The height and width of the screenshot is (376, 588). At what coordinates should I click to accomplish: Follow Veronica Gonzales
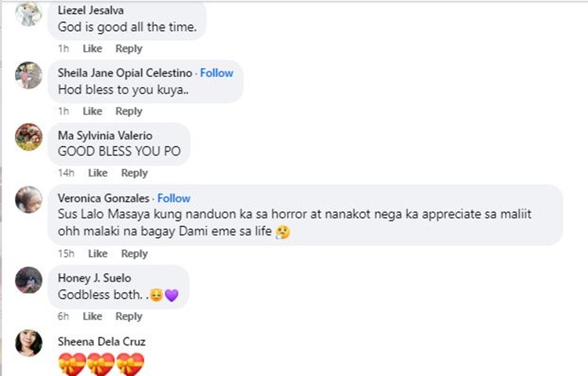pyautogui.click(x=173, y=198)
